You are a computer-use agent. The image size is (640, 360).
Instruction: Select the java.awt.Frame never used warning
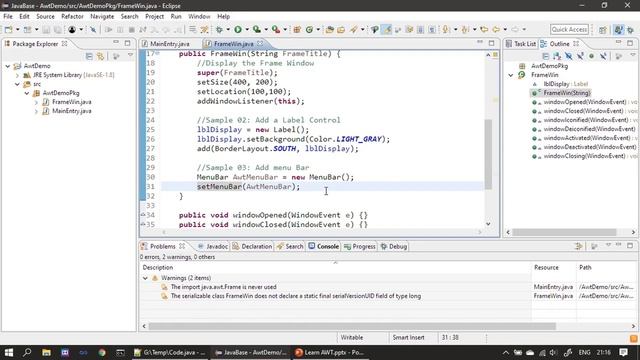(223, 287)
